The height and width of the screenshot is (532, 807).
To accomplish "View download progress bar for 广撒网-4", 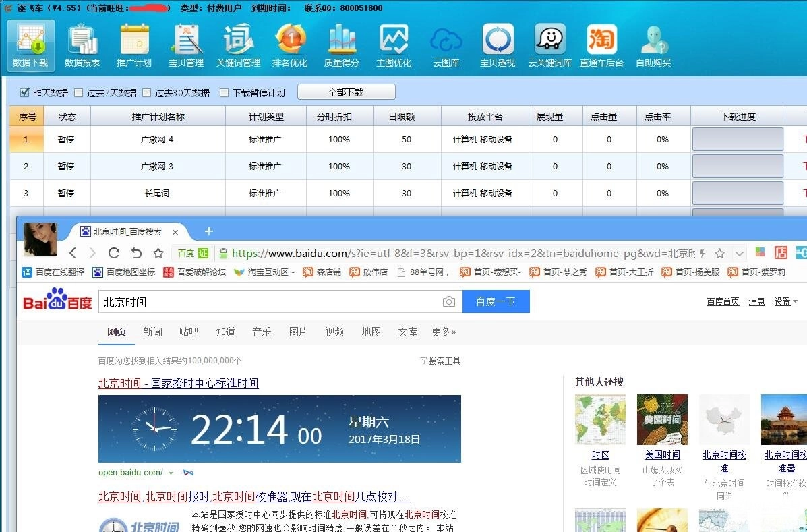I will (x=738, y=140).
